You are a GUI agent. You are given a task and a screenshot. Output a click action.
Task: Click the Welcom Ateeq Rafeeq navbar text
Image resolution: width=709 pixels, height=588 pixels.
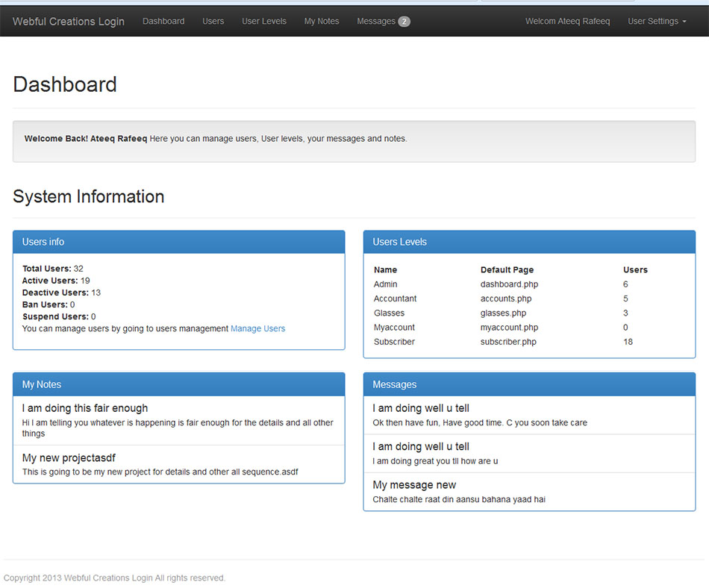(x=567, y=22)
